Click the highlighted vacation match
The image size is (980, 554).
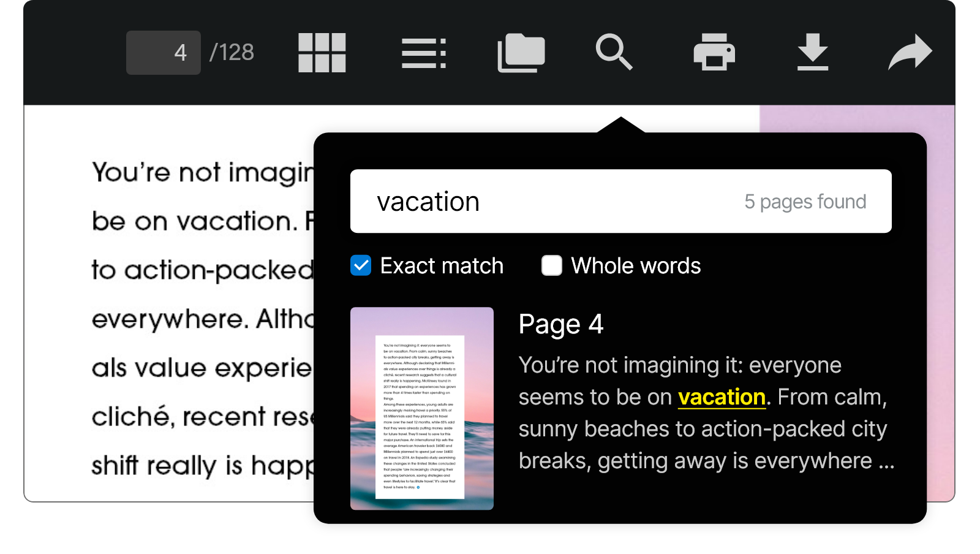(x=722, y=397)
